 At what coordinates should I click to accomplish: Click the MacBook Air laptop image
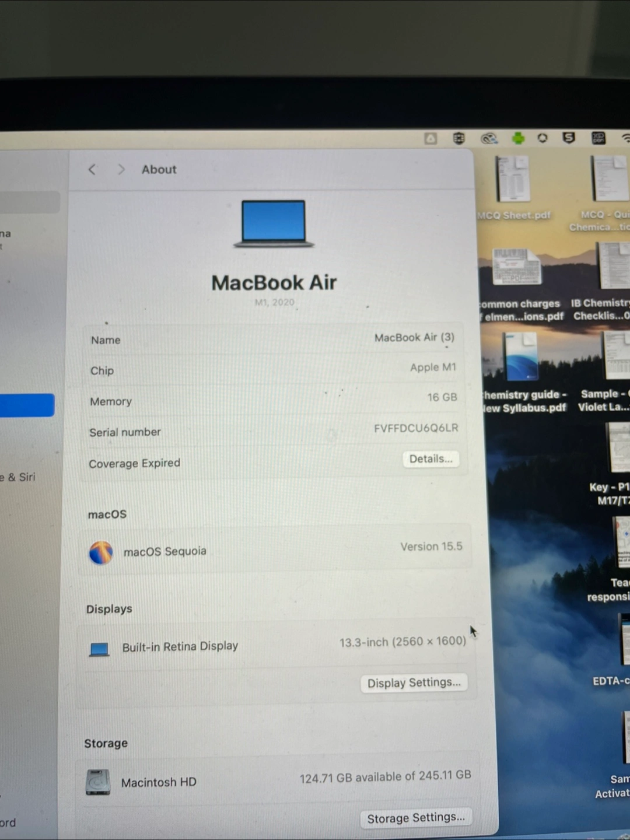pos(274,223)
